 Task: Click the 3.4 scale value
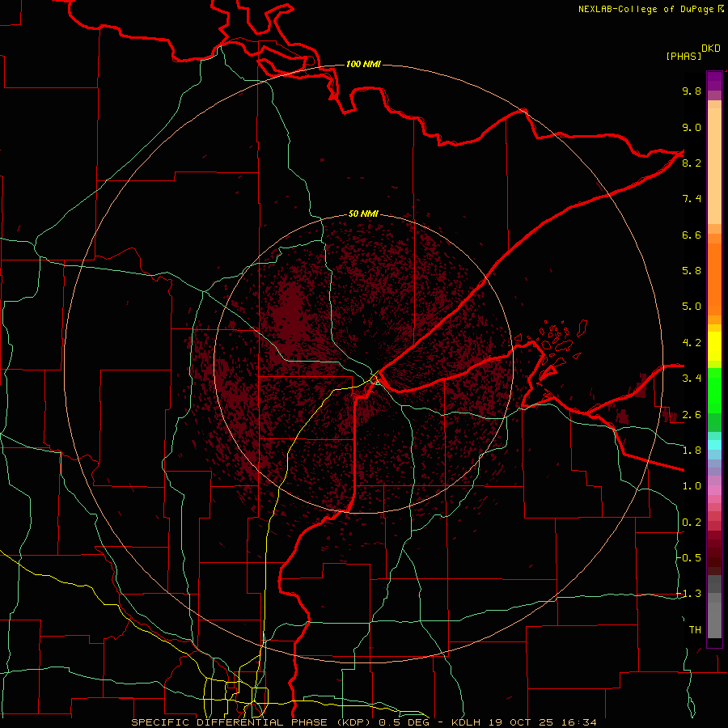tap(692, 379)
